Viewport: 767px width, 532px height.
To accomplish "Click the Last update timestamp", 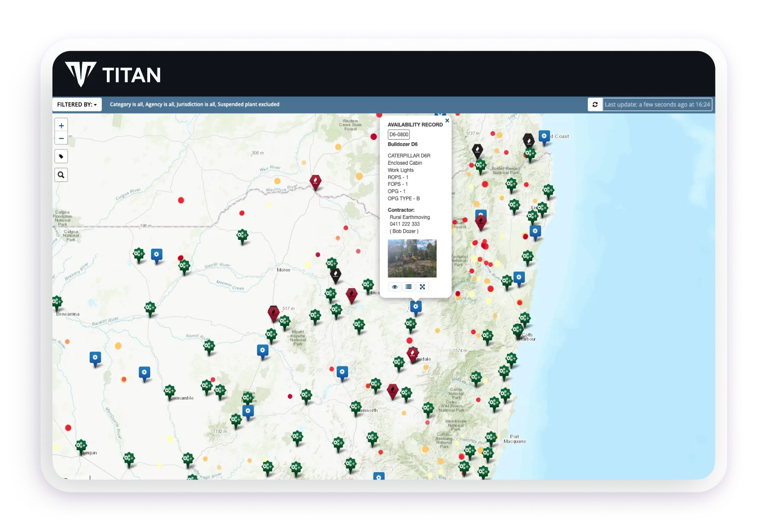I will point(657,104).
